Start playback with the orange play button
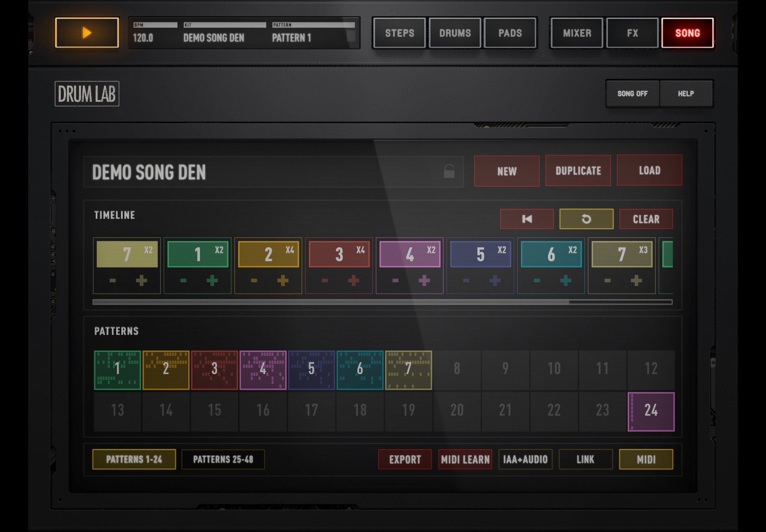 click(x=87, y=33)
